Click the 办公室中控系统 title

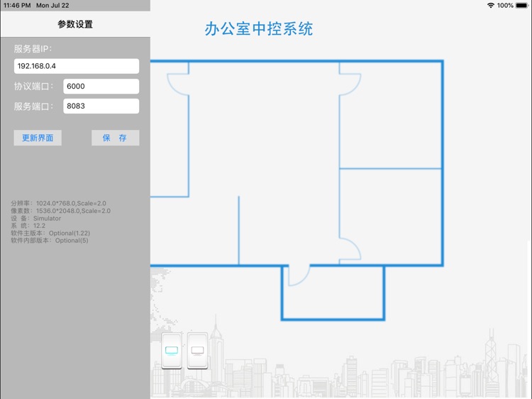(258, 29)
